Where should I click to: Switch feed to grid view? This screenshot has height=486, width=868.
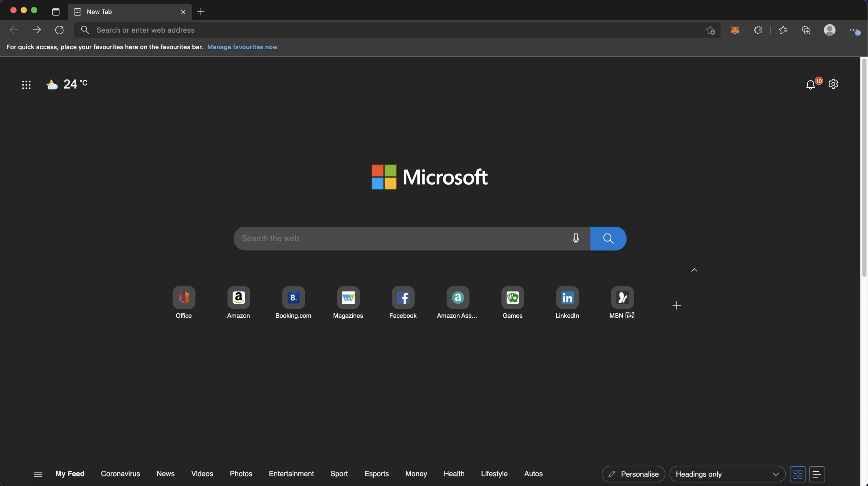(x=798, y=474)
